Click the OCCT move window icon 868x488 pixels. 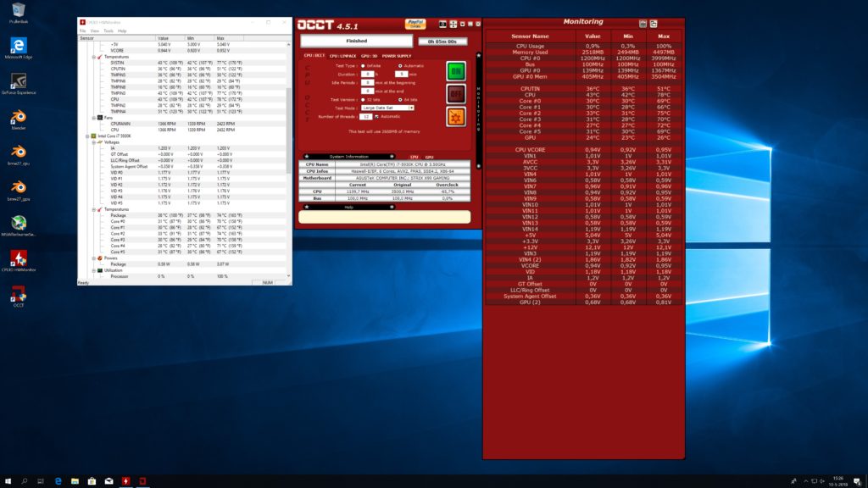point(453,25)
